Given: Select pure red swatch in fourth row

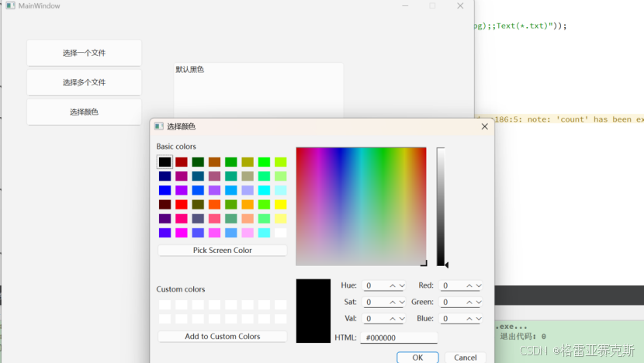Looking at the screenshot, I should 181,205.
